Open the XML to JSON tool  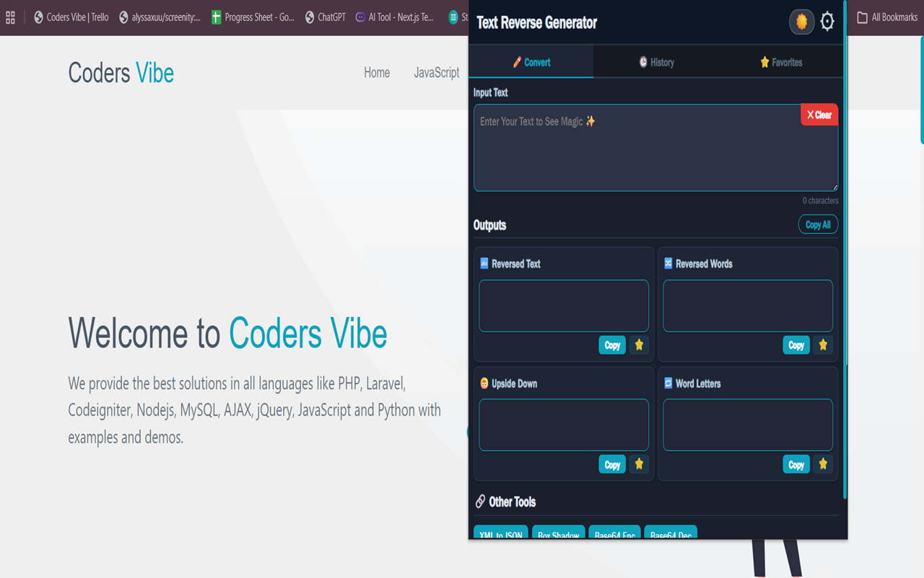[501, 533]
